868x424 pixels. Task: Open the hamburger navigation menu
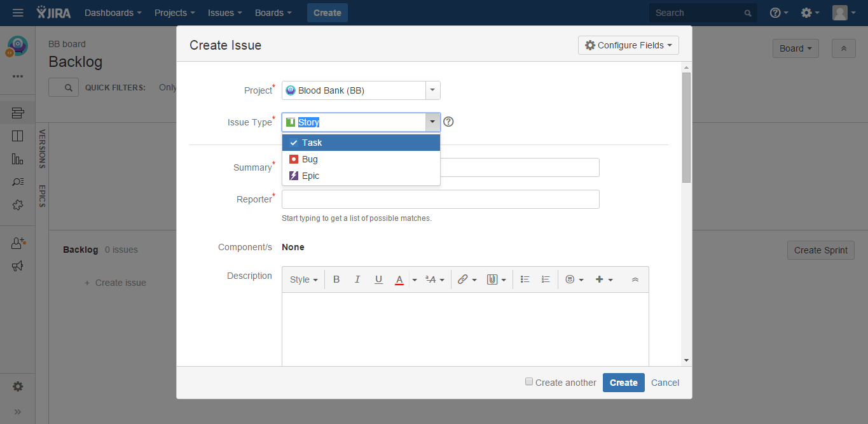18,13
